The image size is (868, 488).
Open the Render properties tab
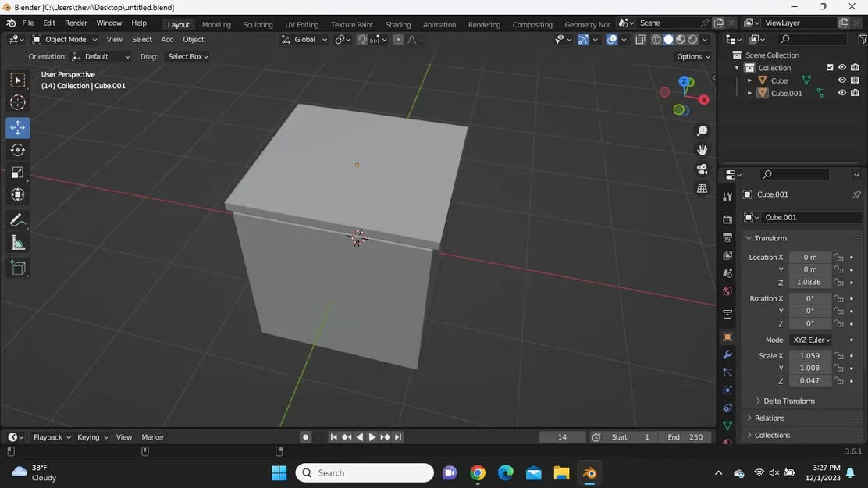[x=727, y=219]
